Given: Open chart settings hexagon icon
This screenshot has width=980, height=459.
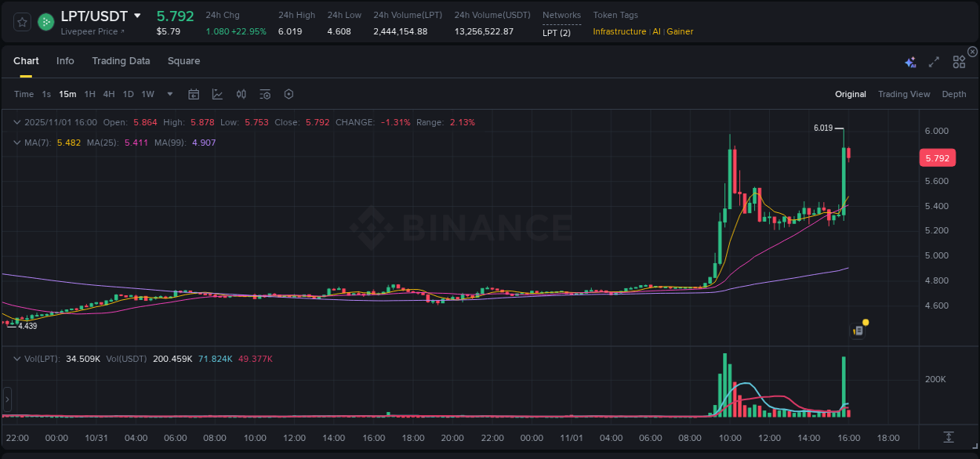Looking at the screenshot, I should pyautogui.click(x=289, y=94).
